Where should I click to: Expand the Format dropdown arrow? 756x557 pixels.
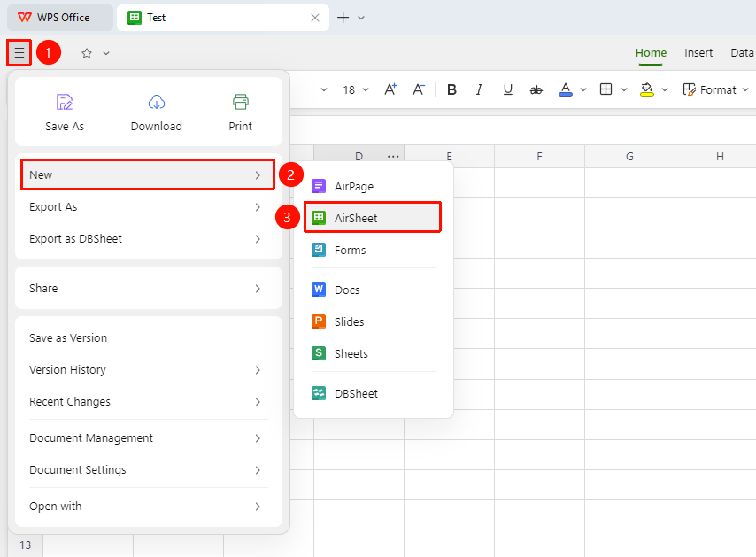coord(745,89)
